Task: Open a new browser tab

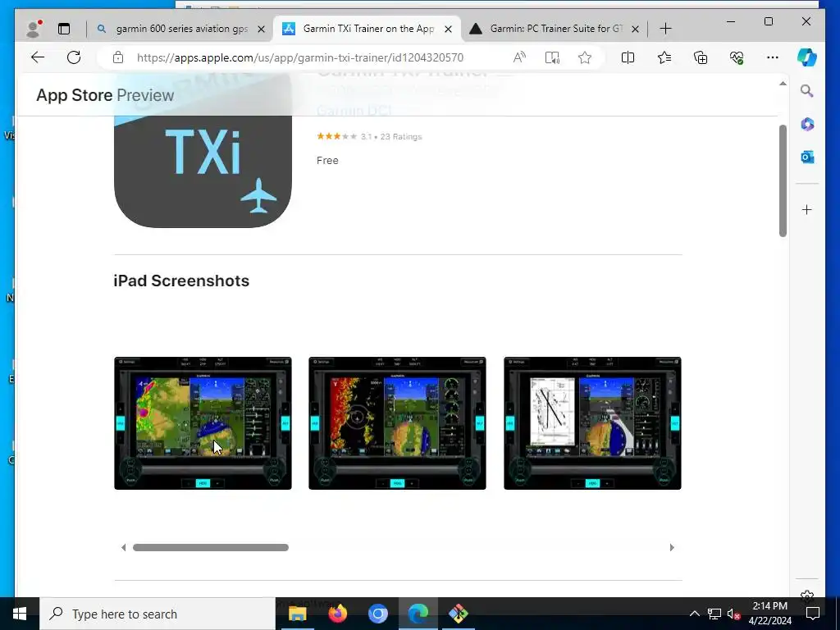Action: [665, 29]
